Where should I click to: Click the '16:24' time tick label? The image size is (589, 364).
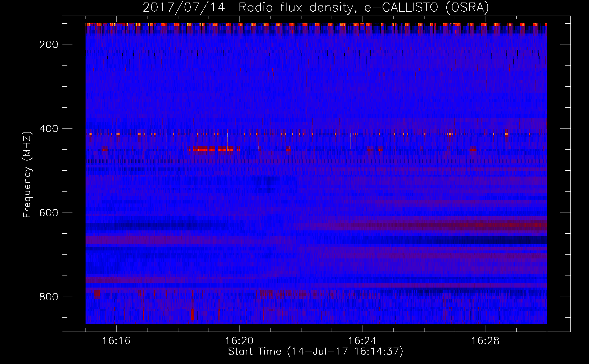(x=362, y=341)
